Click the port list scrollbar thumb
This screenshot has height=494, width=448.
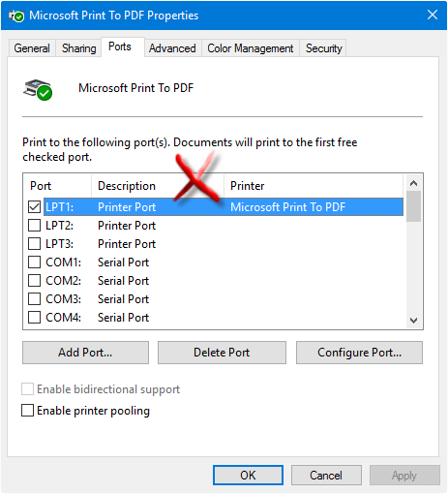tap(413, 206)
